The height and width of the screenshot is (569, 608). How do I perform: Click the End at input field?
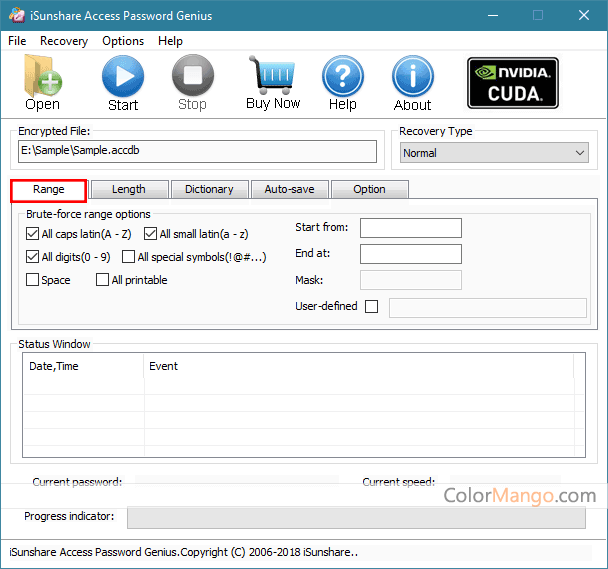[x=411, y=254]
